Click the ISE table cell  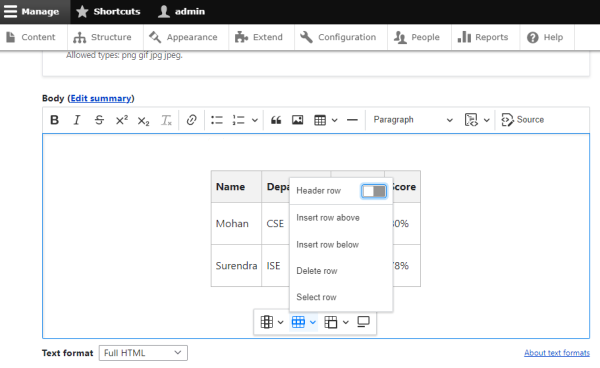[x=276, y=265]
